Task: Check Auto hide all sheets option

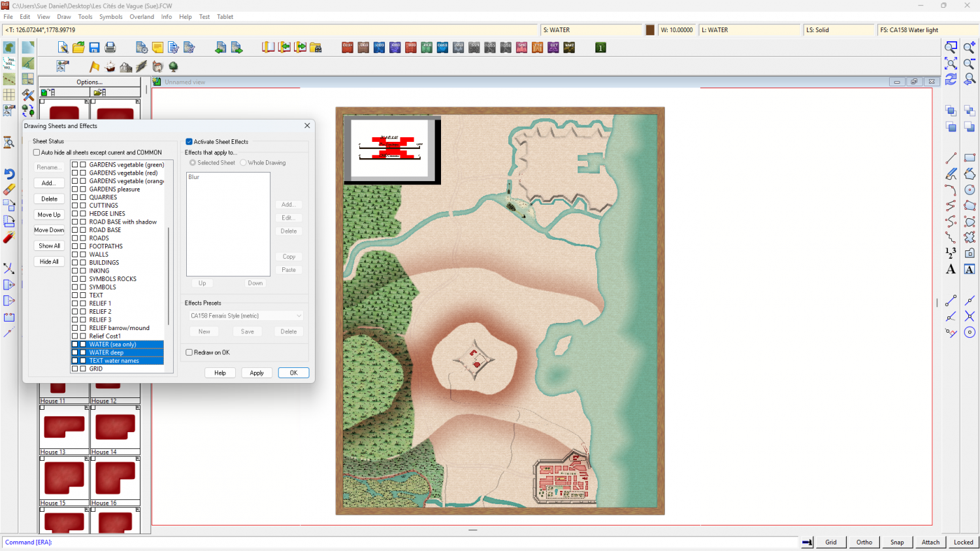Action: 37,152
